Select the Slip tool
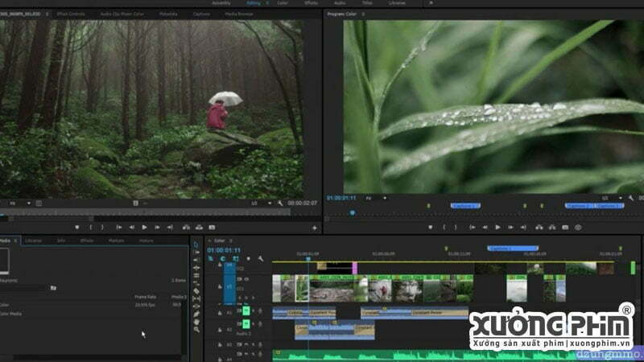Viewport: 644px width, 362px height. point(196,298)
